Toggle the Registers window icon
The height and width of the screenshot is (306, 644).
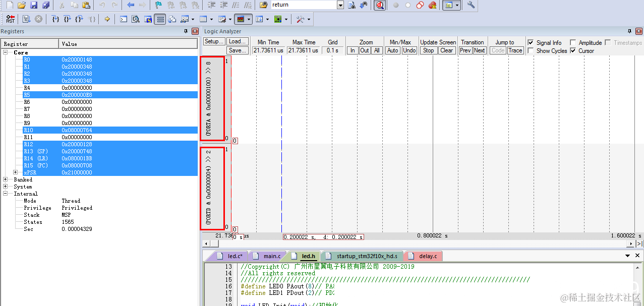[160, 19]
